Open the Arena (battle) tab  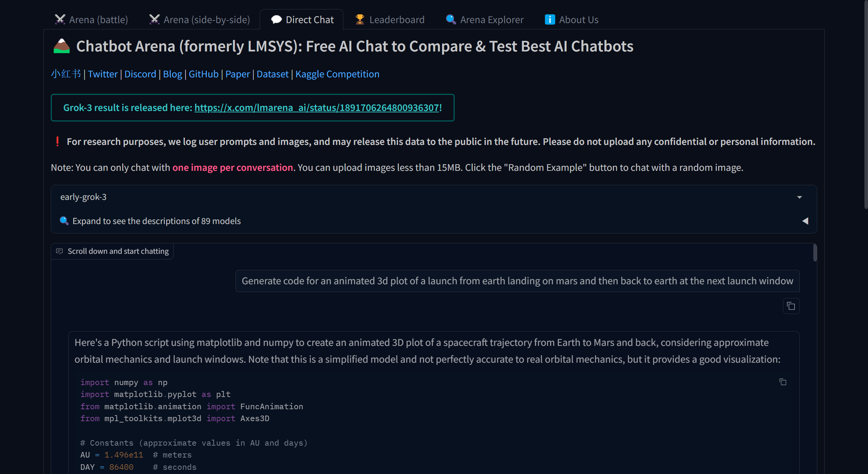point(91,20)
